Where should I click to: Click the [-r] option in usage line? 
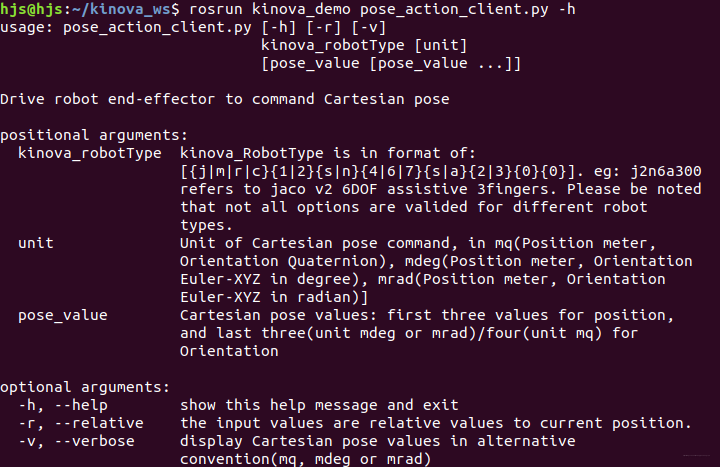[x=324, y=28]
